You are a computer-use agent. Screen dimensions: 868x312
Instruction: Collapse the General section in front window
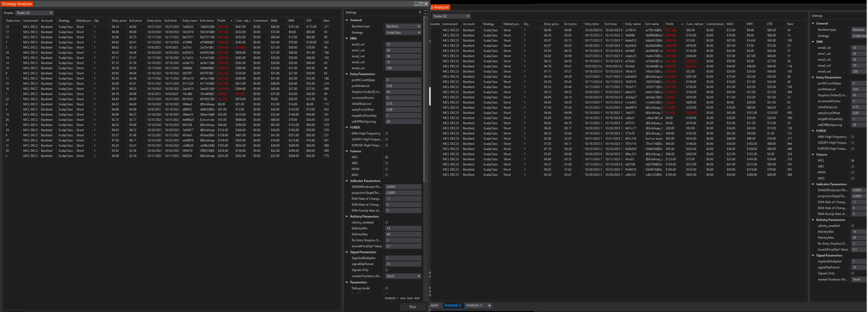point(347,20)
